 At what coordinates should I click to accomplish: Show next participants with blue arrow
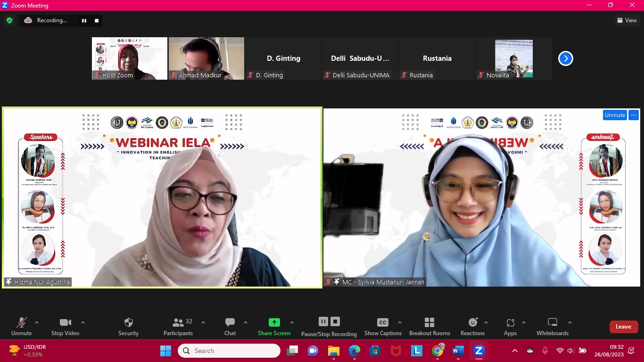565,58
